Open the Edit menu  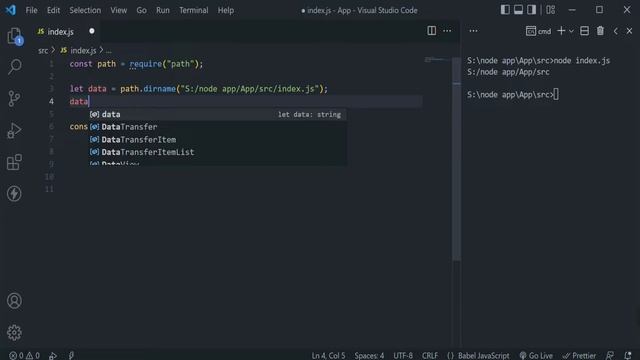click(53, 10)
